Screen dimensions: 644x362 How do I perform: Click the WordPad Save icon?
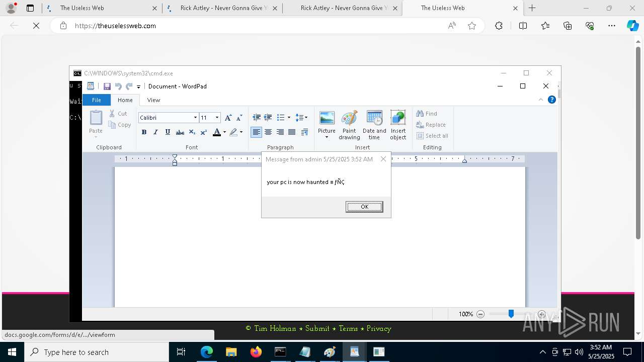pos(107,86)
